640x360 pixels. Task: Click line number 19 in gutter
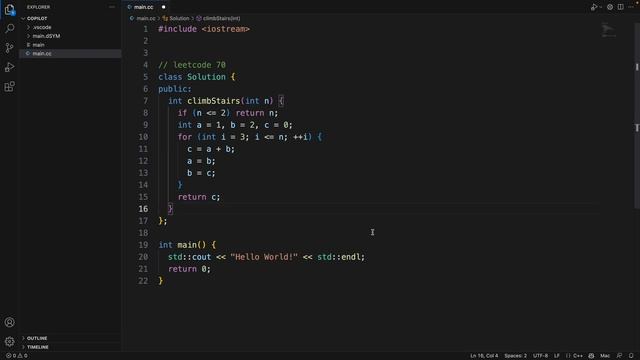pyautogui.click(x=143, y=245)
